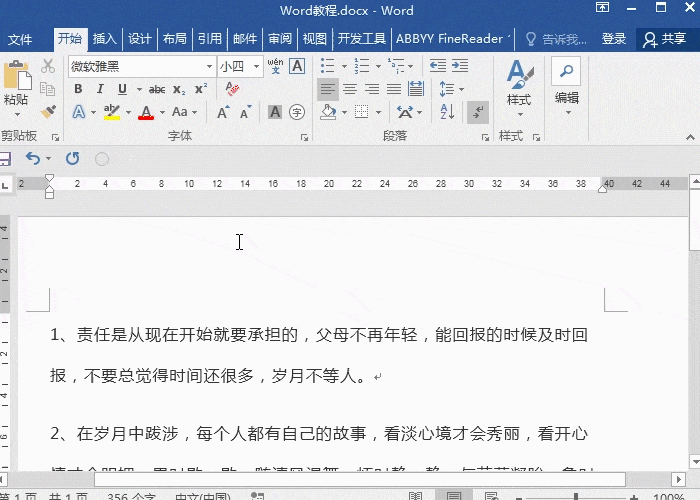Toggle strikethrough abc formatting

click(x=157, y=90)
